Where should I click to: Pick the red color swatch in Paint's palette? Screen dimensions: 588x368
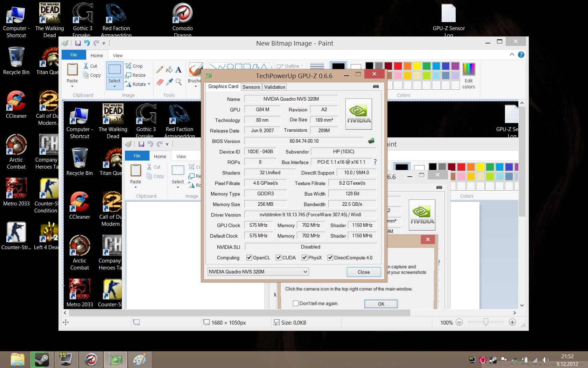pyautogui.click(x=398, y=66)
